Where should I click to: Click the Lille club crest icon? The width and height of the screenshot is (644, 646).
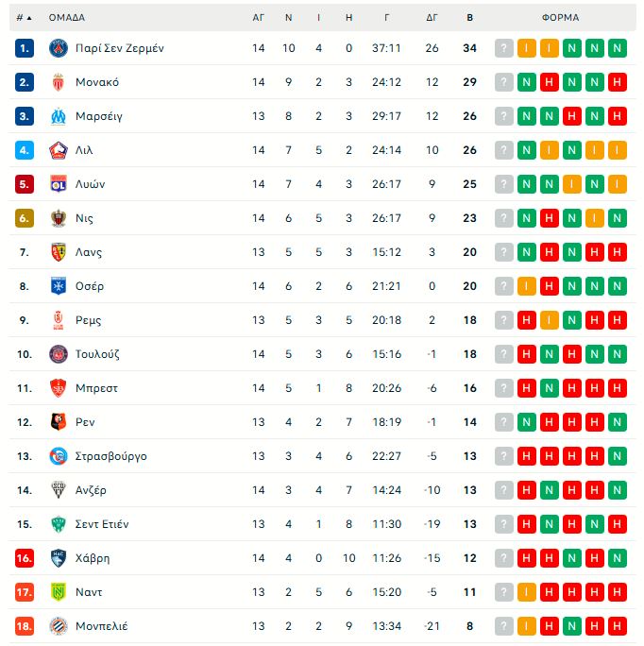click(x=59, y=150)
